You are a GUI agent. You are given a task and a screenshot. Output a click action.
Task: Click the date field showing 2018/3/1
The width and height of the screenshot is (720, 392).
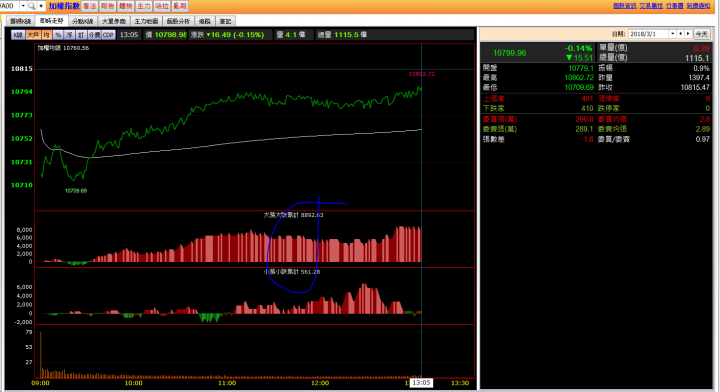click(648, 34)
